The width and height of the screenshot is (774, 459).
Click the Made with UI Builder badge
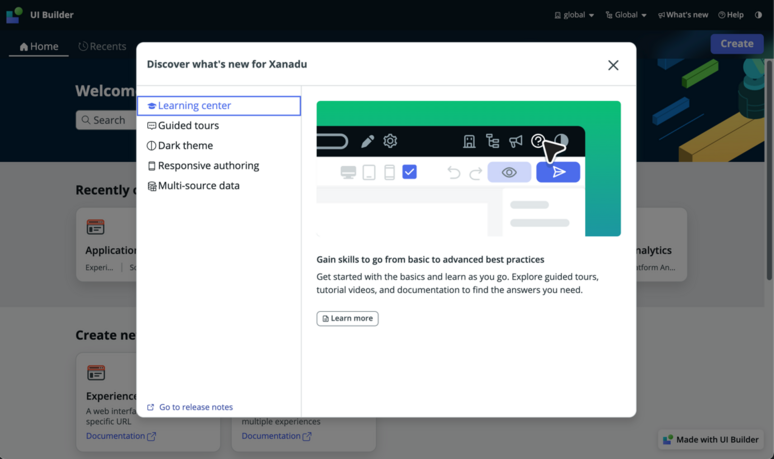(711, 440)
